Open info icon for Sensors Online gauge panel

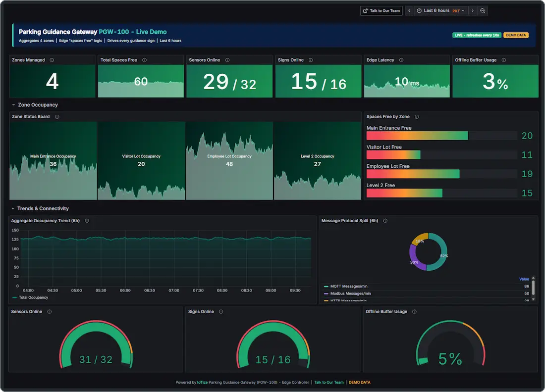(x=50, y=312)
